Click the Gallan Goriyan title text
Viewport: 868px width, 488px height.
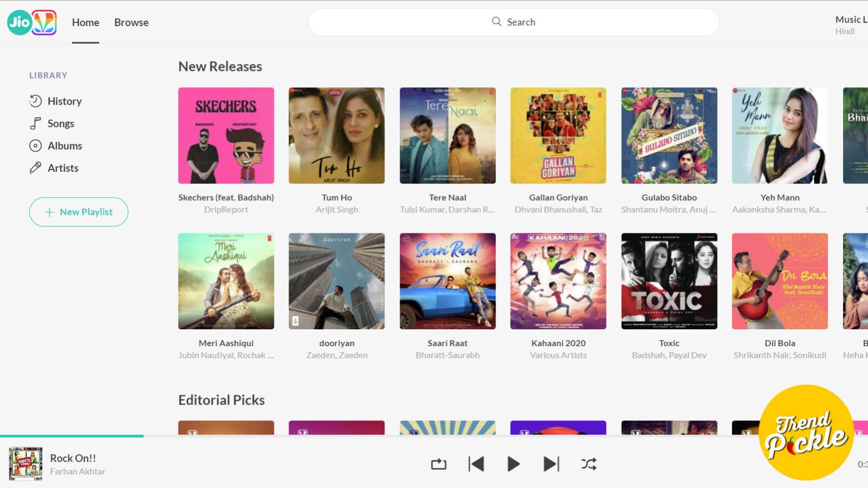558,198
